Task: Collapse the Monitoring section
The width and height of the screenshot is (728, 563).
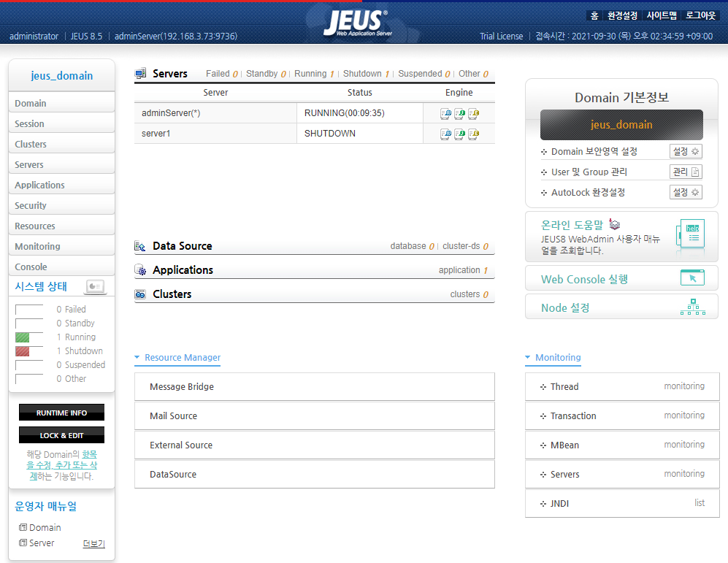Action: pos(553,357)
